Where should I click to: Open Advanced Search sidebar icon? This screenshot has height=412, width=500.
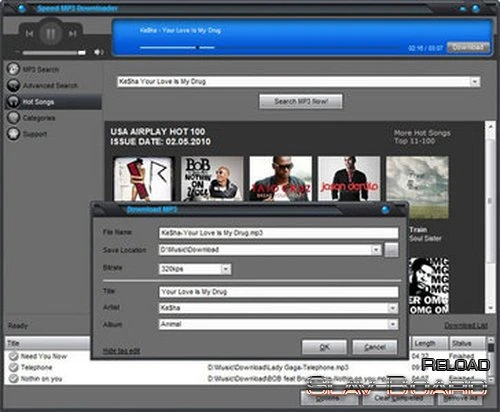13,85
